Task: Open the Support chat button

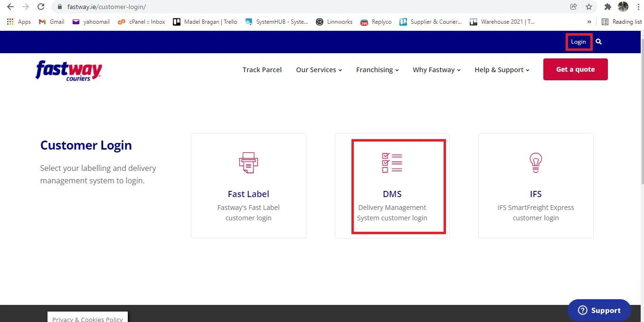Action: pos(599,310)
